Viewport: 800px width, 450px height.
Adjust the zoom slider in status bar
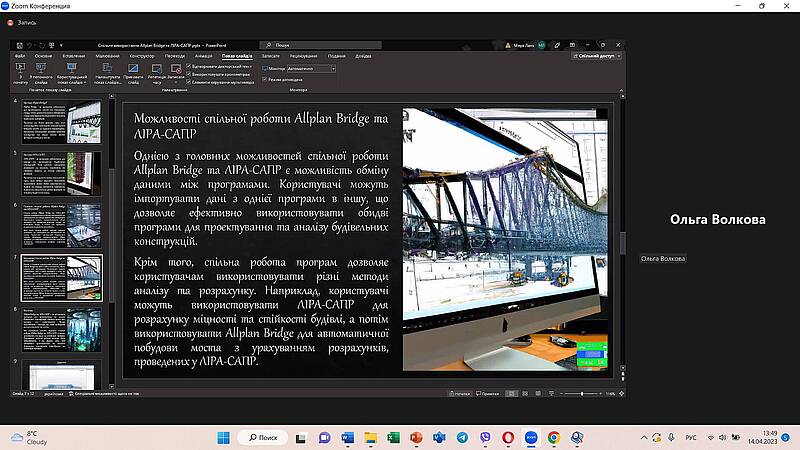coord(582,393)
